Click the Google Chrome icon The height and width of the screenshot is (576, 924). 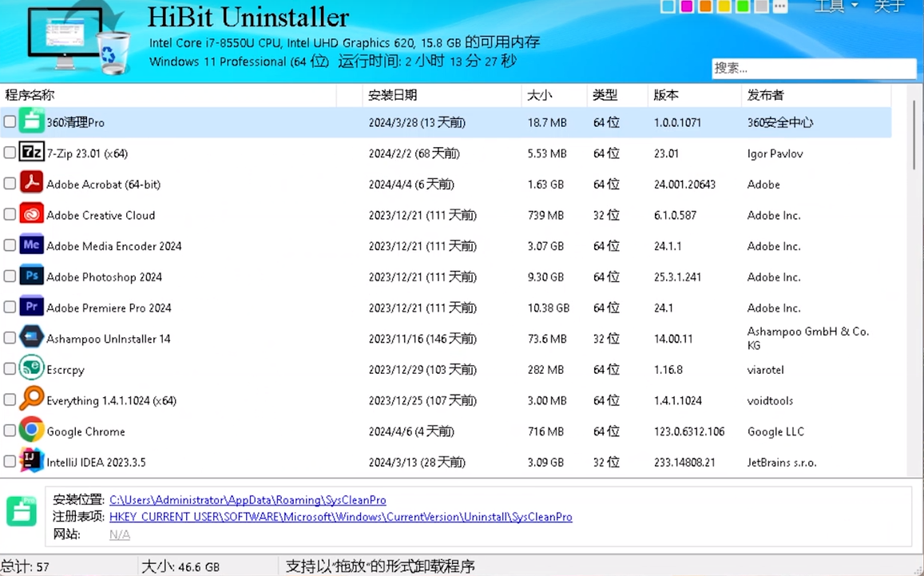(31, 430)
